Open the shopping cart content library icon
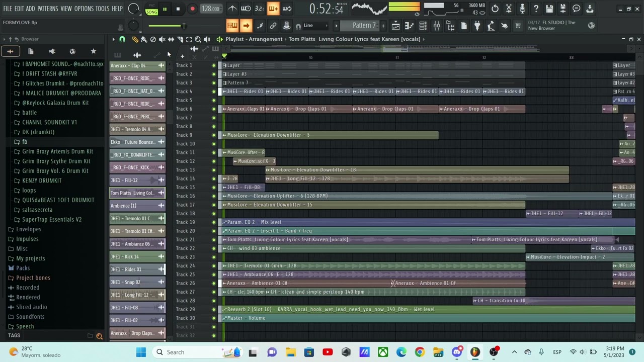Screen dimensions: 644x362 click(518, 26)
